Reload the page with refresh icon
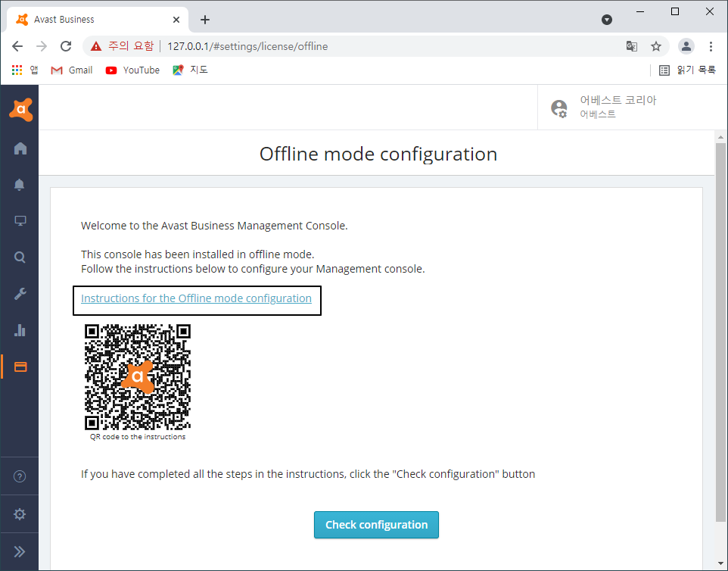 tap(66, 46)
